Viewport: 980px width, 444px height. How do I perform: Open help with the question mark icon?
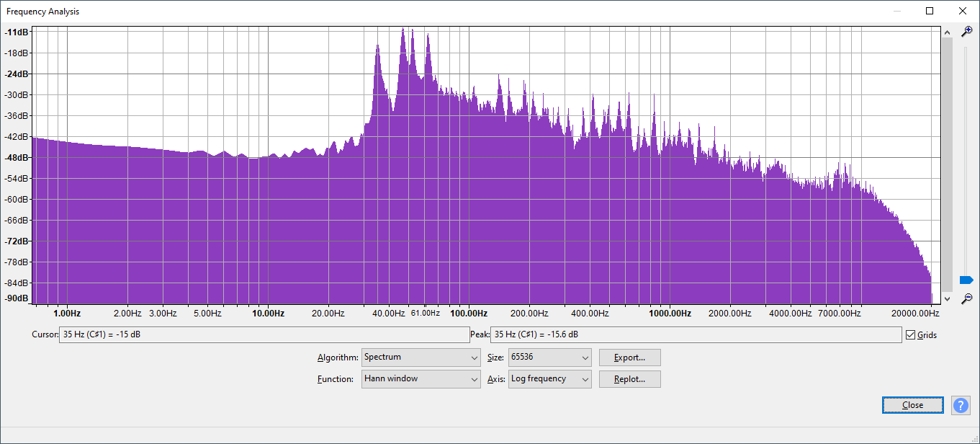(961, 405)
